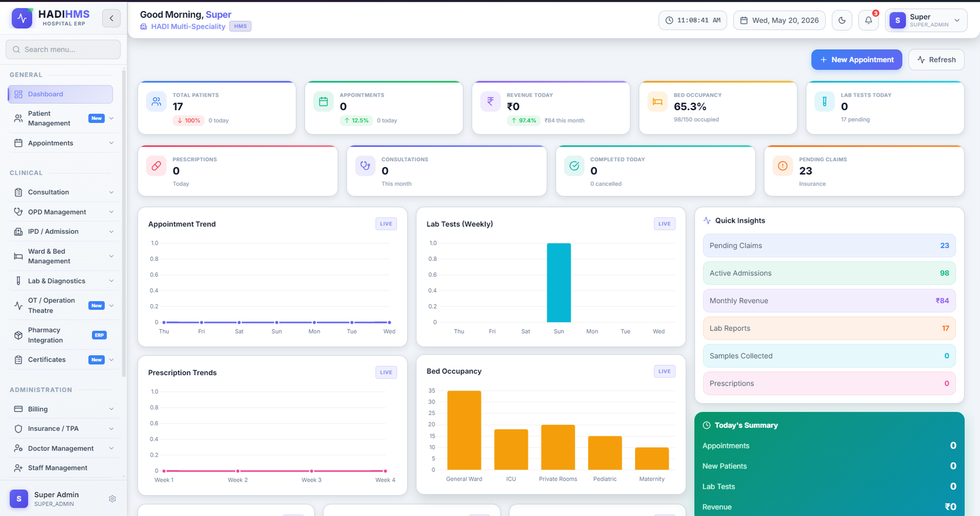
Task: Click the Total Patients people icon
Action: coord(156,102)
